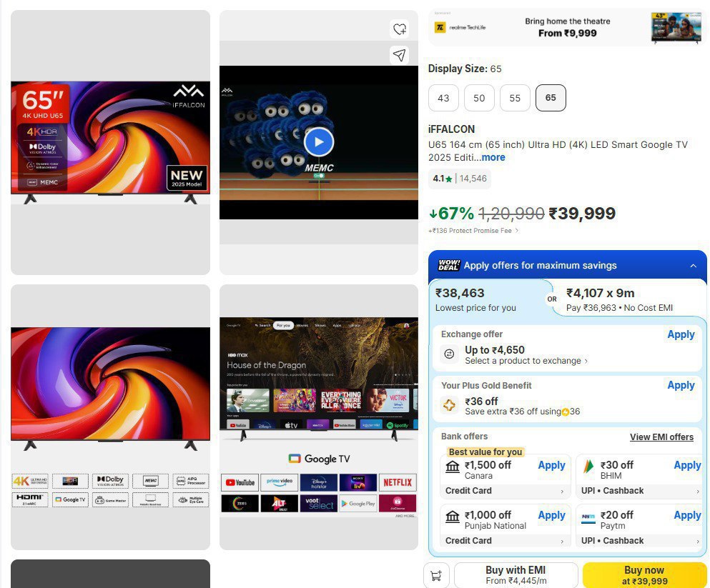Screen dimensions: 710x588
Task: Click the WOW Deal badge icon
Action: [449, 265]
